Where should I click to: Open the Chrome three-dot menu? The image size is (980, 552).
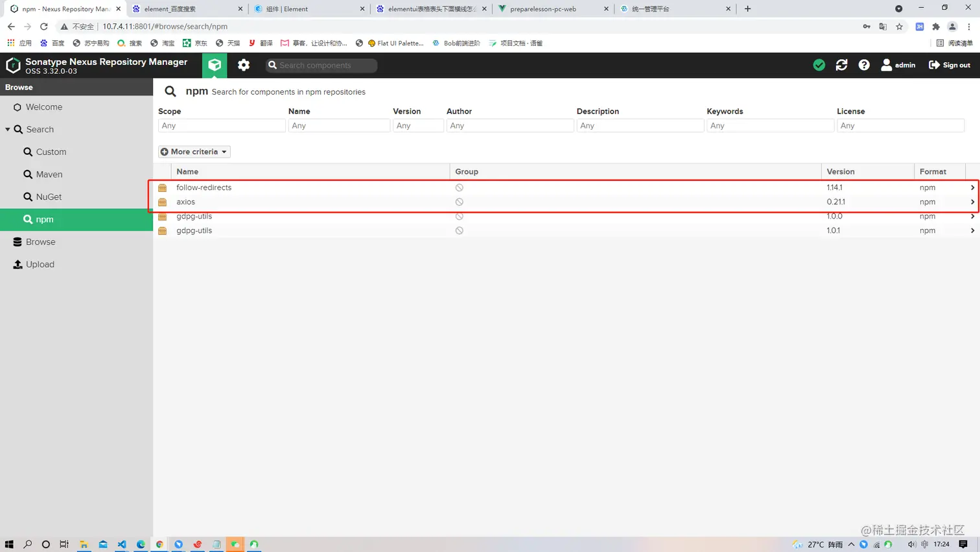click(969, 27)
